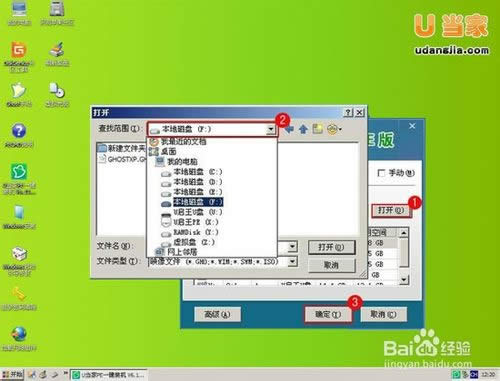Click the first quick launch icon after Start
Image resolution: width=500 pixels, height=381 pixels.
(x=32, y=374)
